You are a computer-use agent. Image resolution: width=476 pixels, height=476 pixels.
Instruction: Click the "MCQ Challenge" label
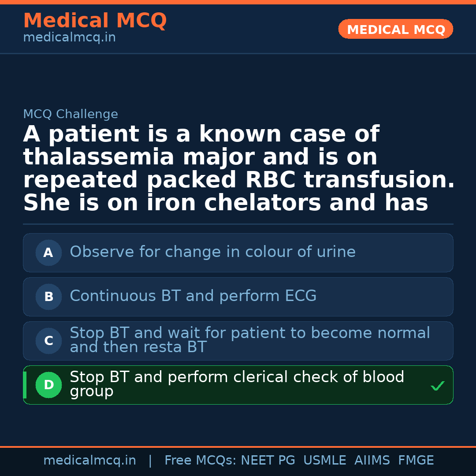(x=71, y=114)
